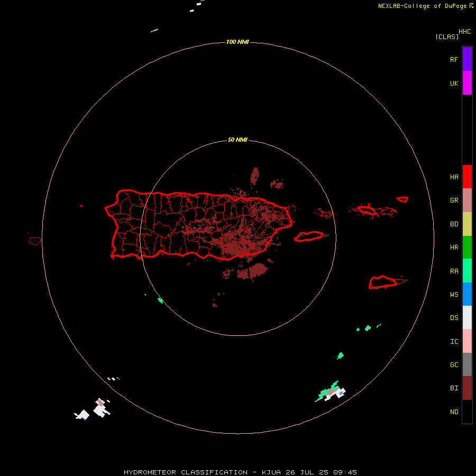Click the GR legend label
This screenshot has height=476, width=476.
[454, 200]
